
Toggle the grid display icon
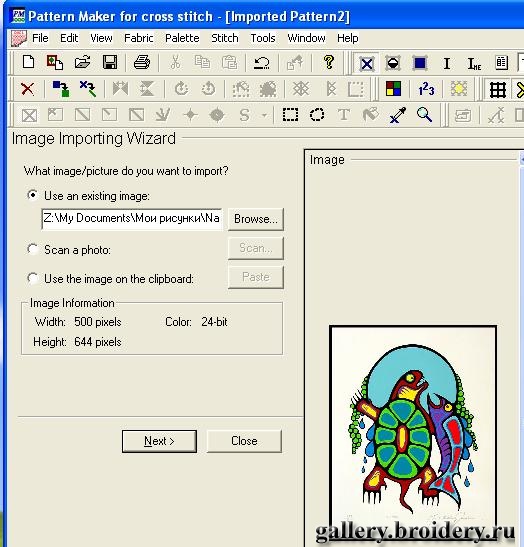point(497,90)
